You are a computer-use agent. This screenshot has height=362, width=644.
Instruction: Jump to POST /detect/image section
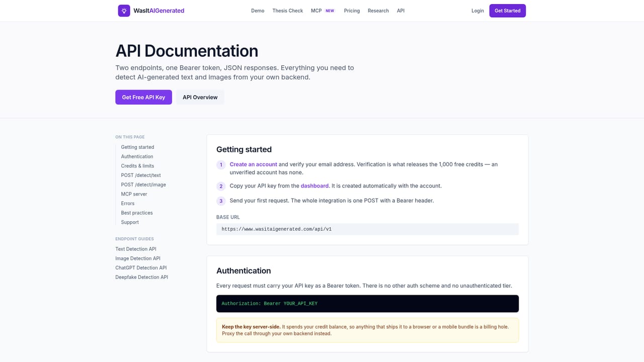coord(143,185)
